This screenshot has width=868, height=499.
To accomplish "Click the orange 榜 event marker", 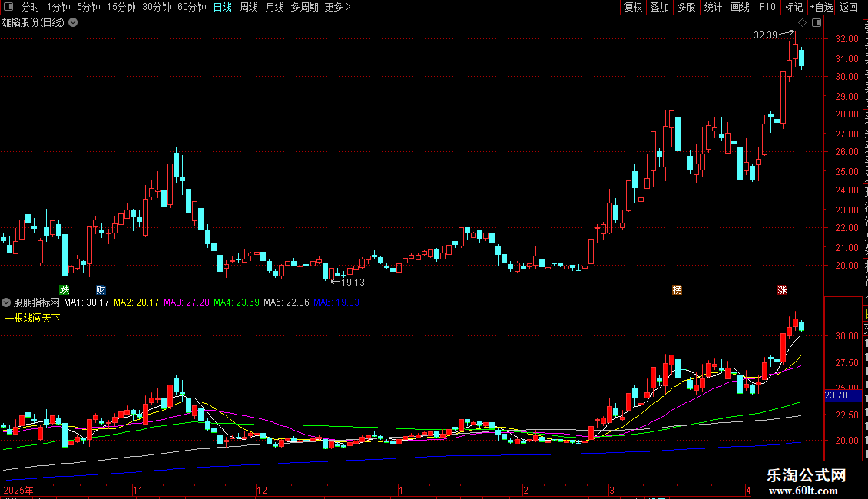I will [677, 290].
